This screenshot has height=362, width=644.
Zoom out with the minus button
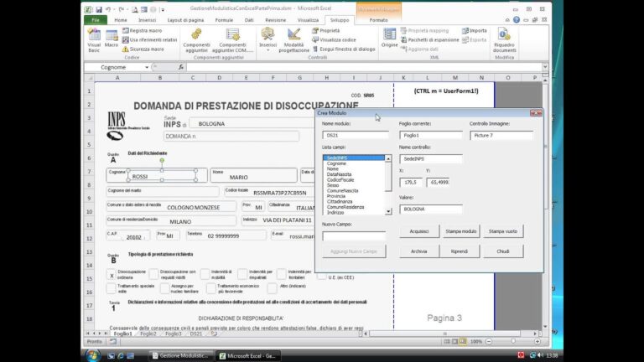(489, 342)
